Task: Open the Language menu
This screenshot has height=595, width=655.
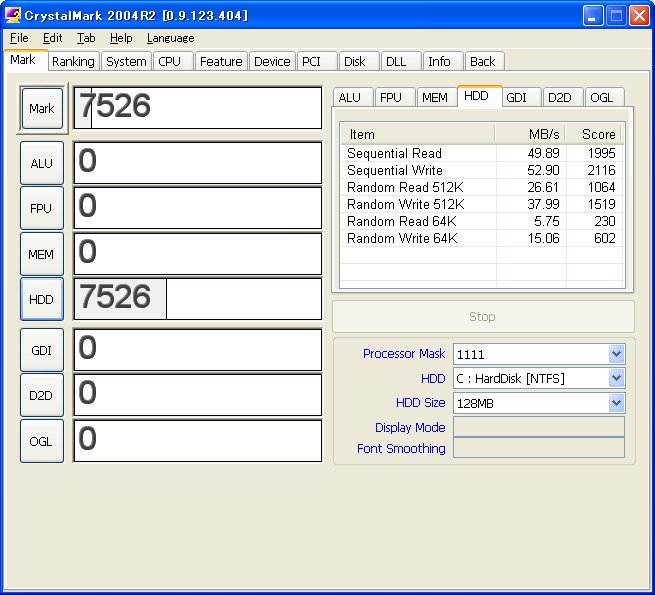Action: pos(170,38)
